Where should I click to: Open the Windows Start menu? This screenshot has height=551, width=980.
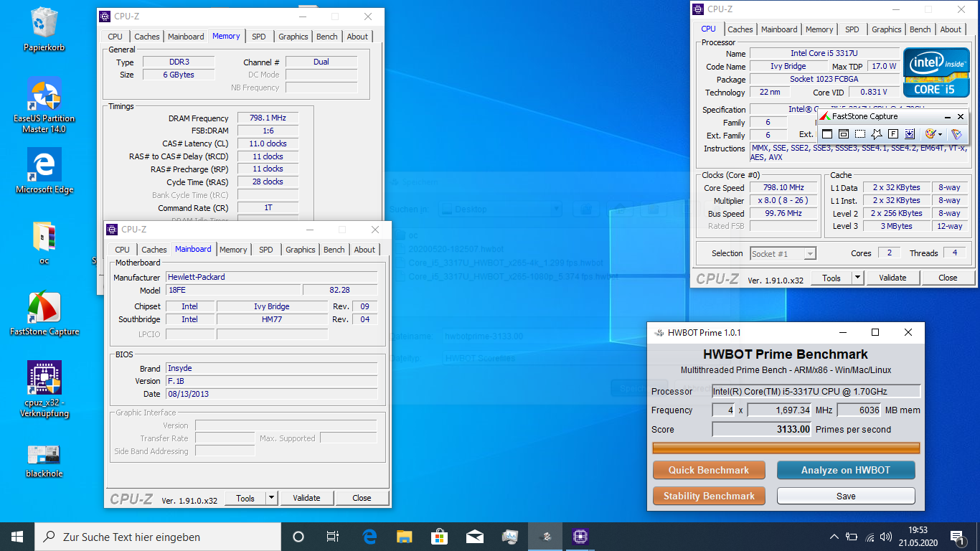pyautogui.click(x=17, y=537)
